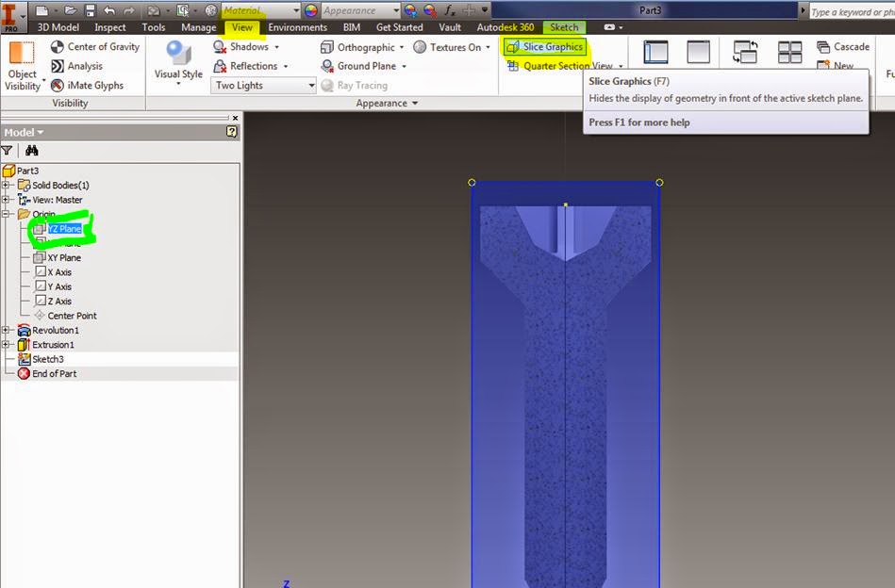Save file with floppy disk icon
Image resolution: width=895 pixels, height=588 pixels.
pos(90,10)
